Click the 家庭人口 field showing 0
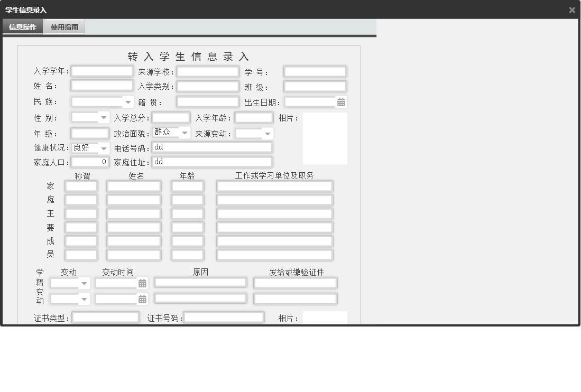The image size is (581, 392). 90,162
